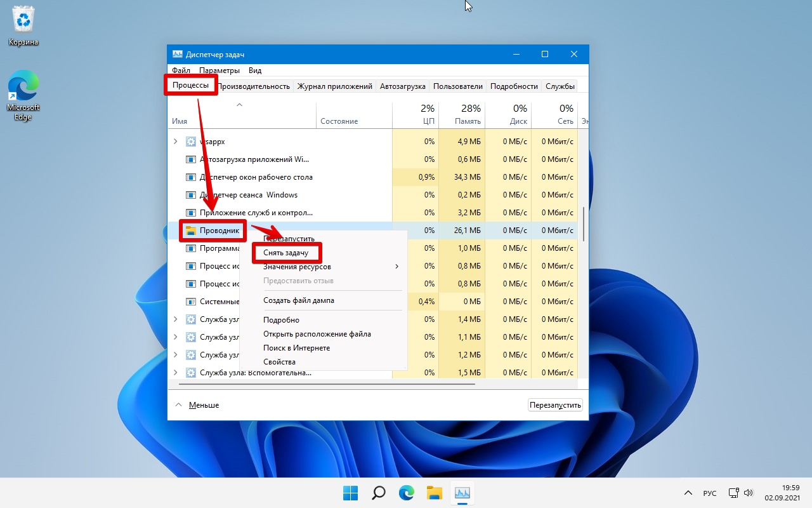Expand the wsappx process group

point(176,142)
